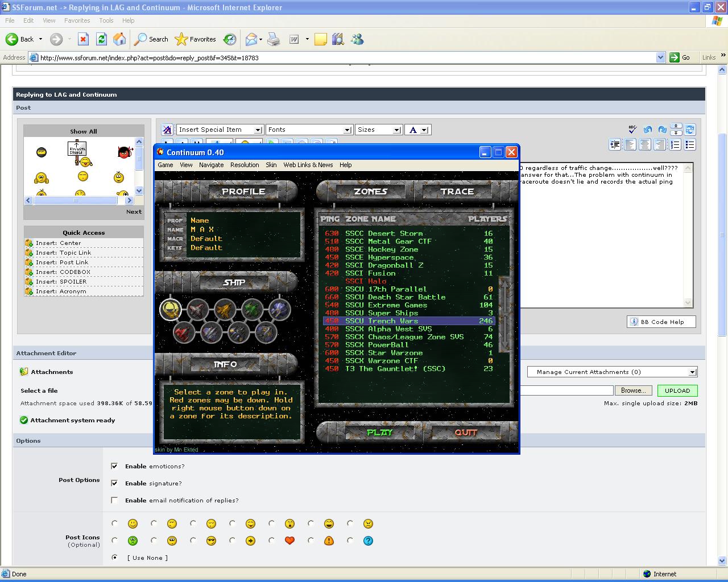Viewport: 728px width, 582px height.
Task: Select the red ship in Continuum's lower row
Action: (184, 332)
